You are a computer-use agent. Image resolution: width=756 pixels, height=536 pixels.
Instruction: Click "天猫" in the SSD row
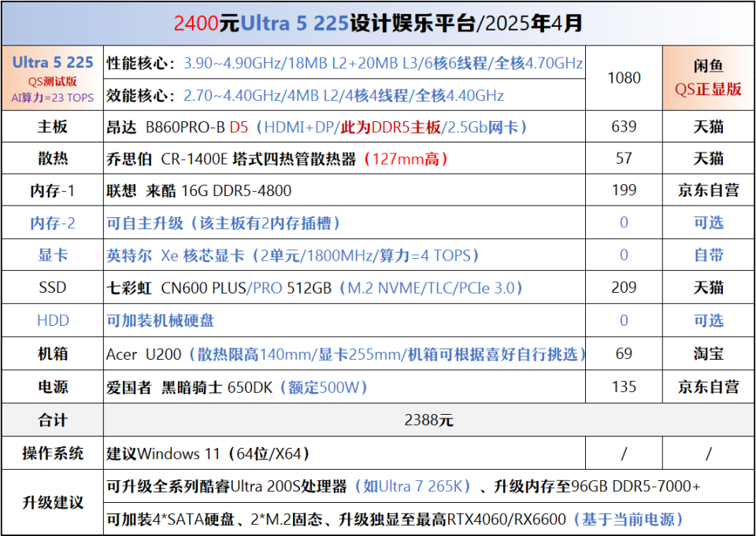point(708,288)
